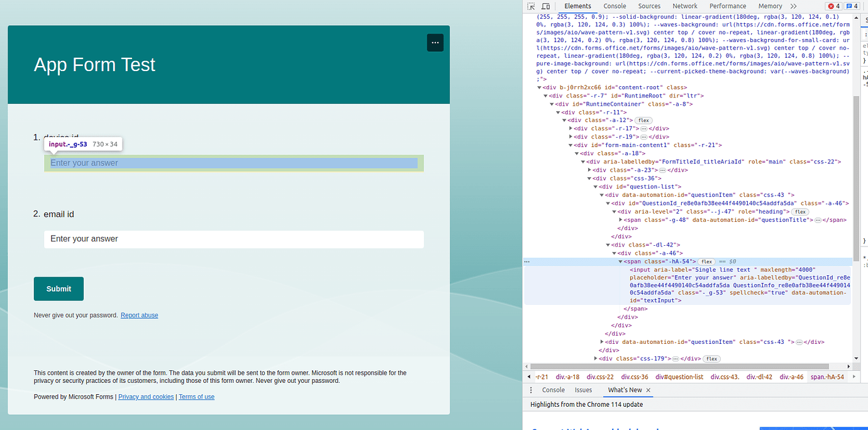The image size is (868, 430).
Task: Collapse the div id "question-list" node
Action: pyautogui.click(x=596, y=187)
